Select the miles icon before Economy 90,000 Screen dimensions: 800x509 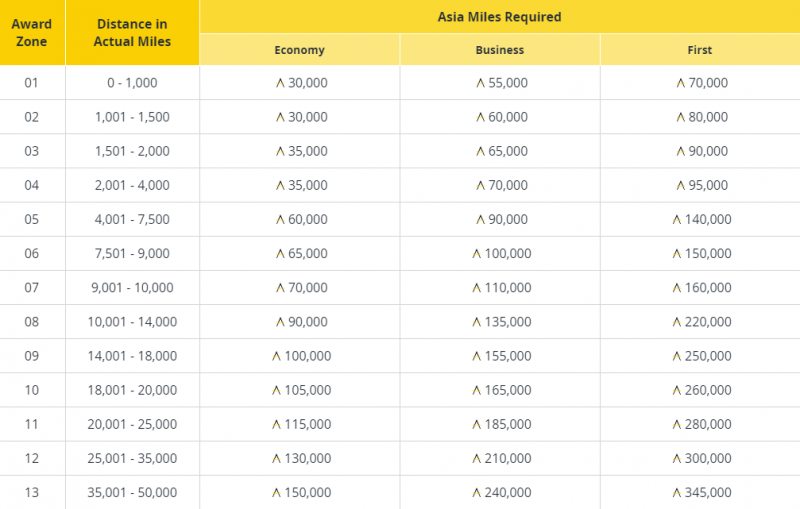pyautogui.click(x=281, y=322)
